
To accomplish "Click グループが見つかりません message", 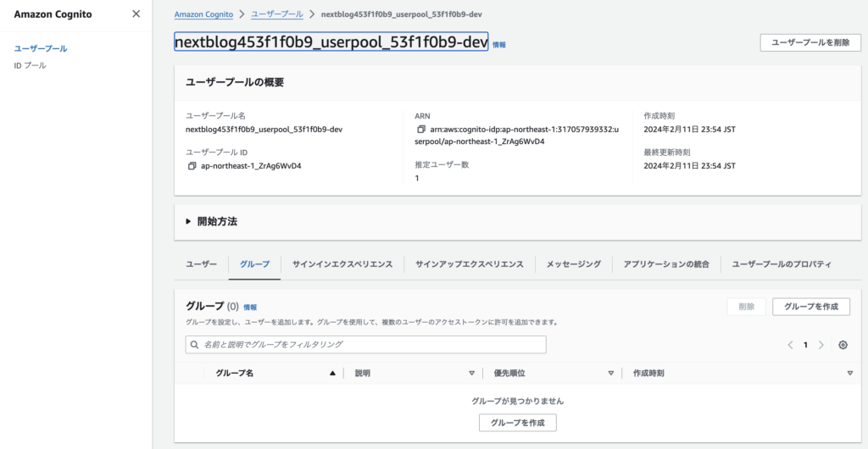I will tap(518, 402).
